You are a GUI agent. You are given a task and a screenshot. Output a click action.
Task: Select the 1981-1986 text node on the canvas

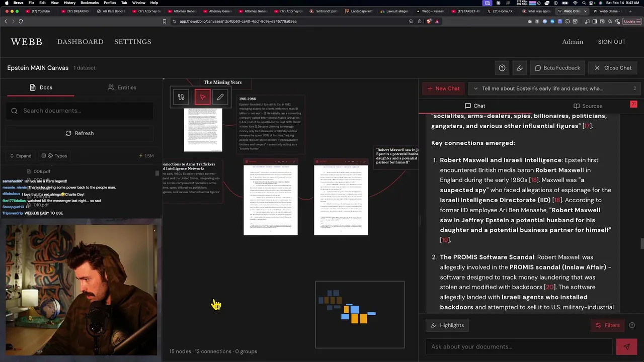pyautogui.click(x=270, y=125)
